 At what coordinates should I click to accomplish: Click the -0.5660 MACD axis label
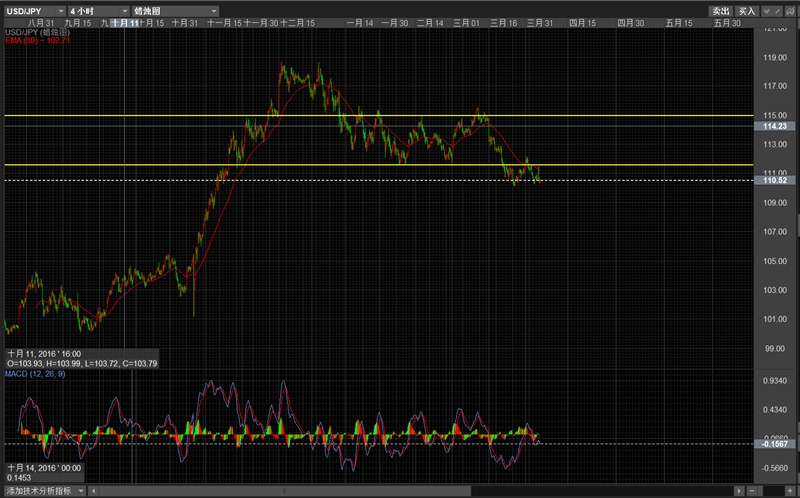[x=775, y=468]
